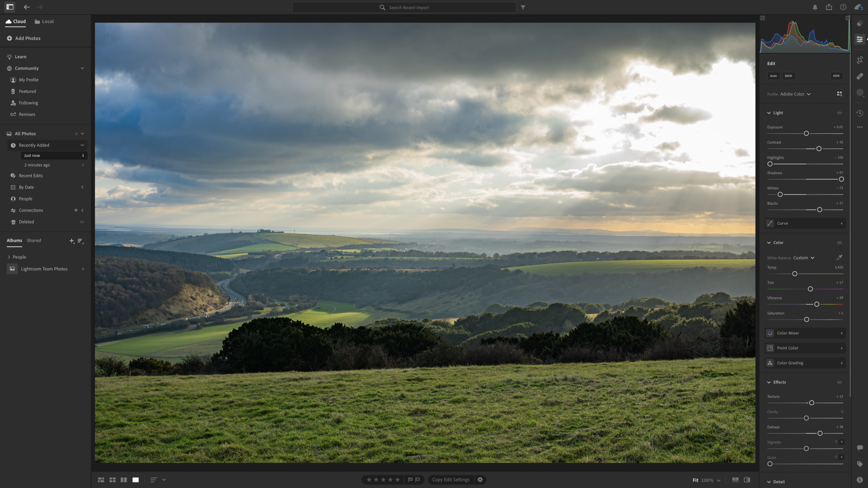The image size is (868, 488).
Task: Click Copy Edit Settings
Action: pyautogui.click(x=450, y=480)
